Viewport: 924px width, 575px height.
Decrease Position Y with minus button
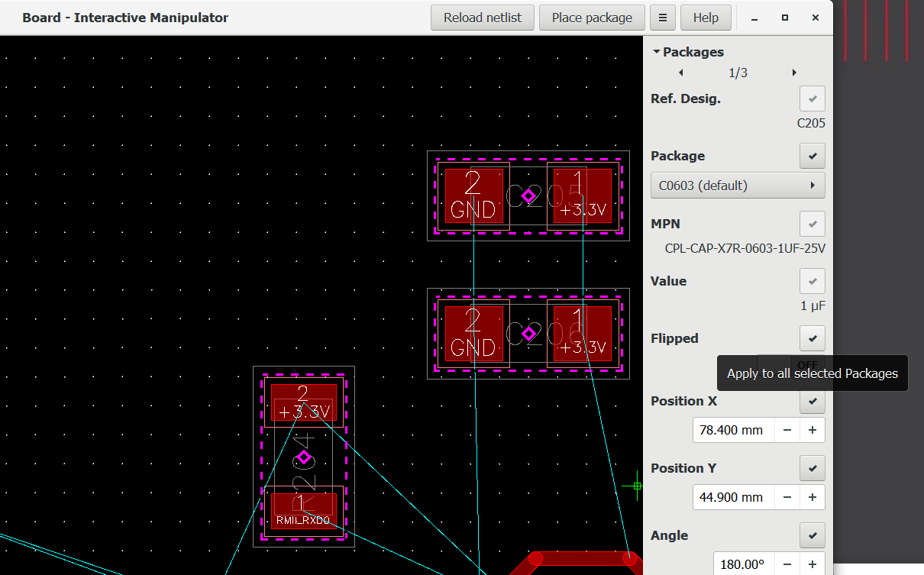pos(787,497)
